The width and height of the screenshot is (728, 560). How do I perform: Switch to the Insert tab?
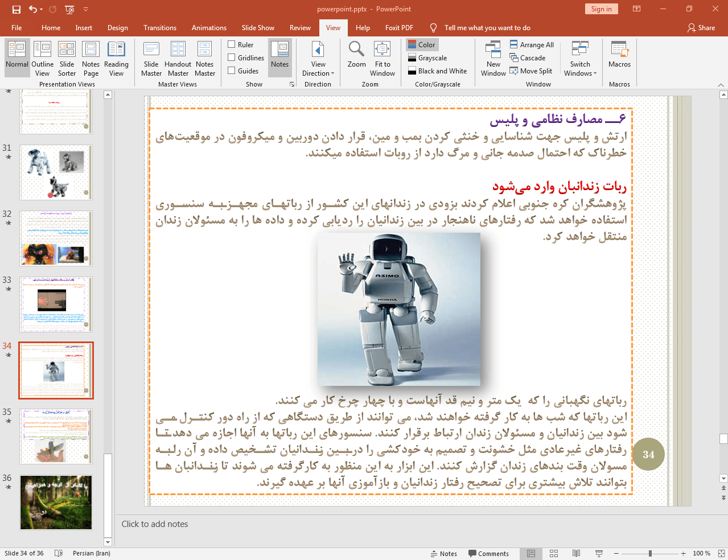coord(84,28)
